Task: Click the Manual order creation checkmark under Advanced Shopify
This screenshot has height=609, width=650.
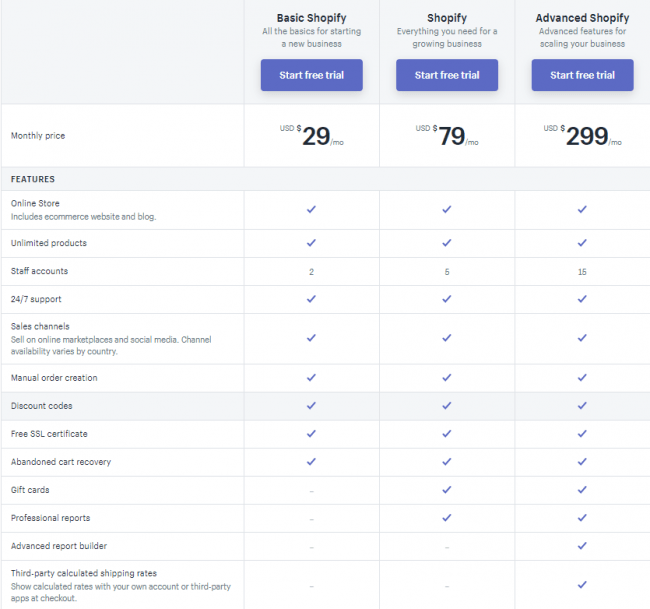Action: [x=582, y=378]
